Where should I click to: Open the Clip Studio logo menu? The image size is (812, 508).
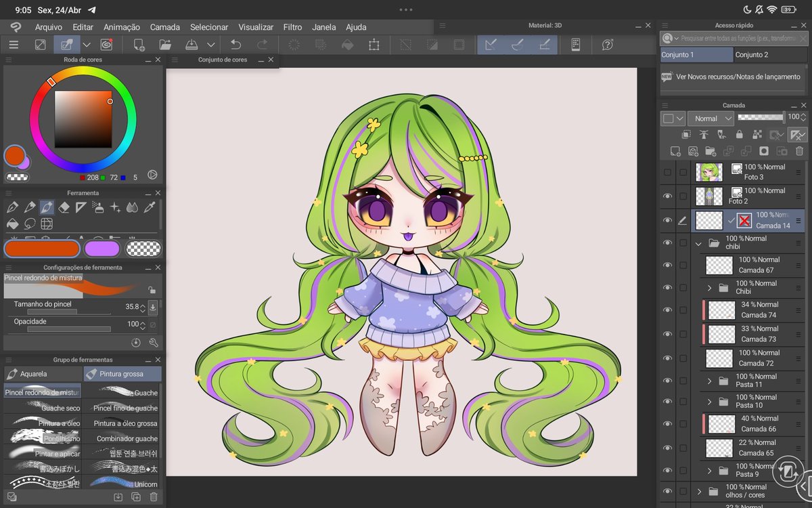tap(15, 27)
